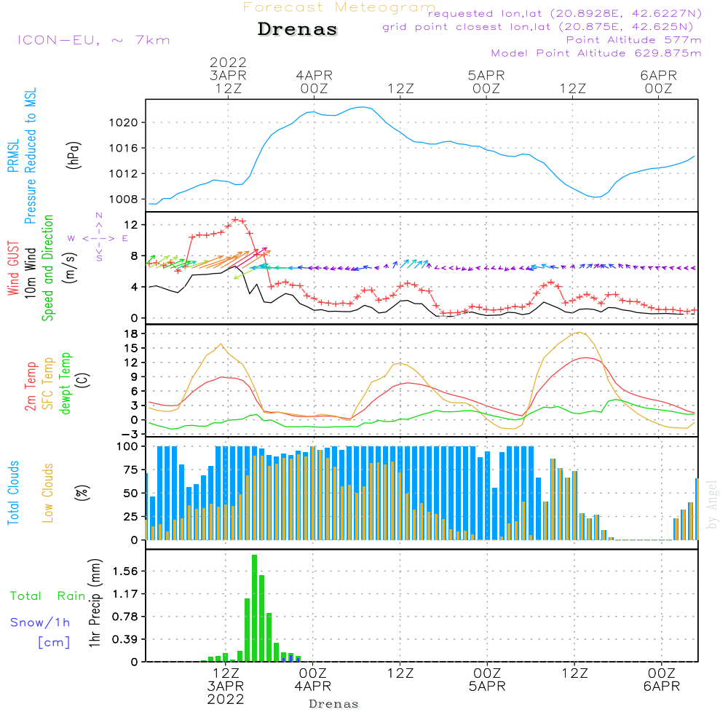
Task: Click '12Z 3APR 2022' on the bottom time axis
Action: pos(226,686)
